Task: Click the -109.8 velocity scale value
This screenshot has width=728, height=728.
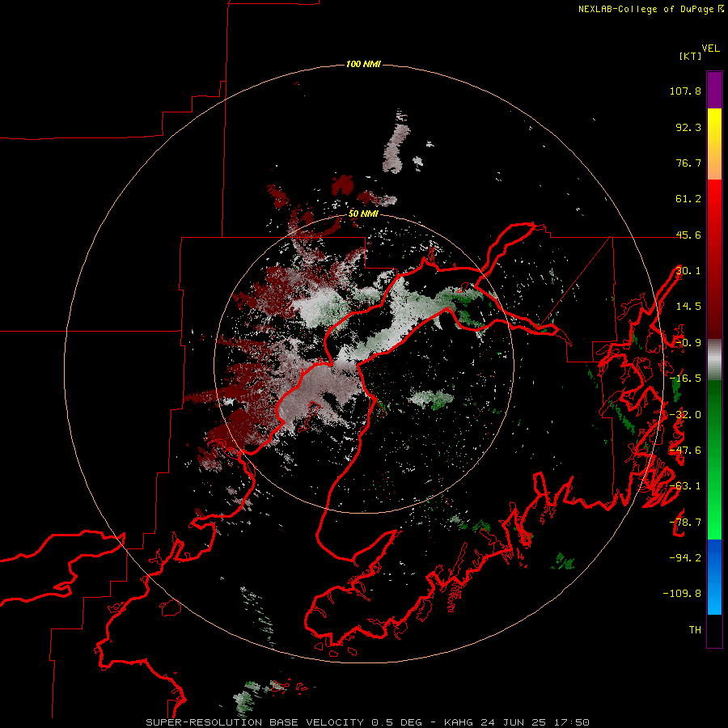Action: (682, 594)
